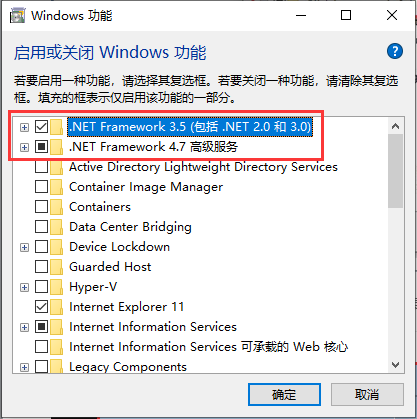The image size is (417, 419).
Task: Select the Containers folder icon
Action: tap(56, 207)
